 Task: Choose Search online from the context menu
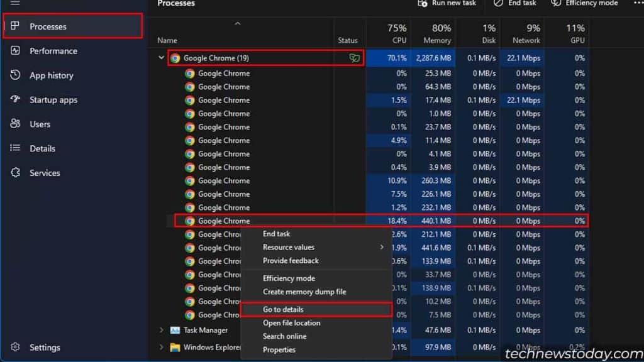[x=284, y=336]
